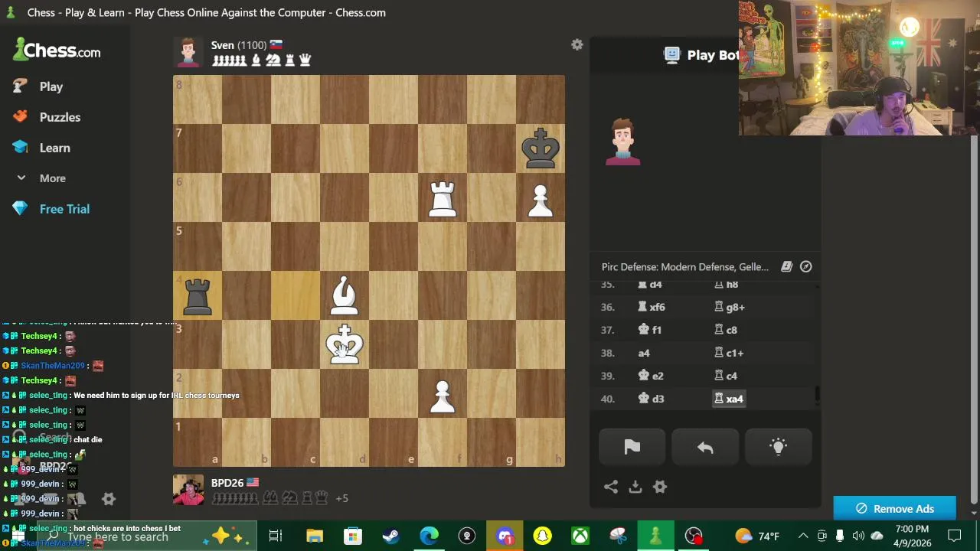980x551 pixels.
Task: Select move 37 rook c8
Action: point(726,330)
